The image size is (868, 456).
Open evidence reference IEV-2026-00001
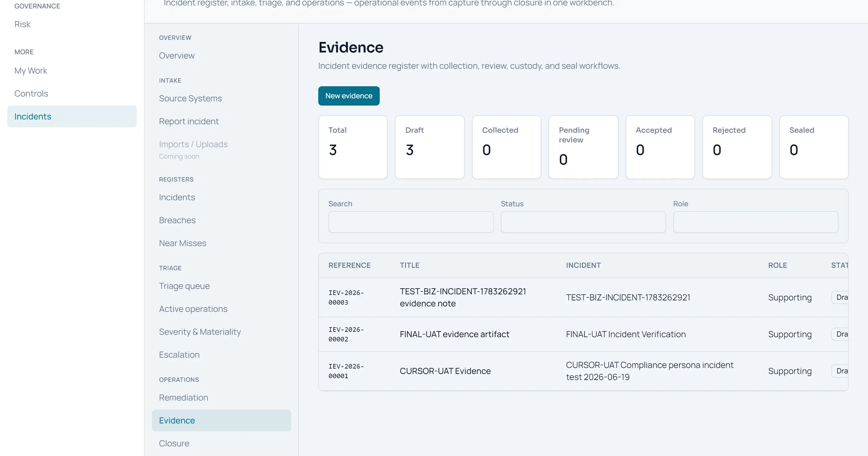[346, 371]
